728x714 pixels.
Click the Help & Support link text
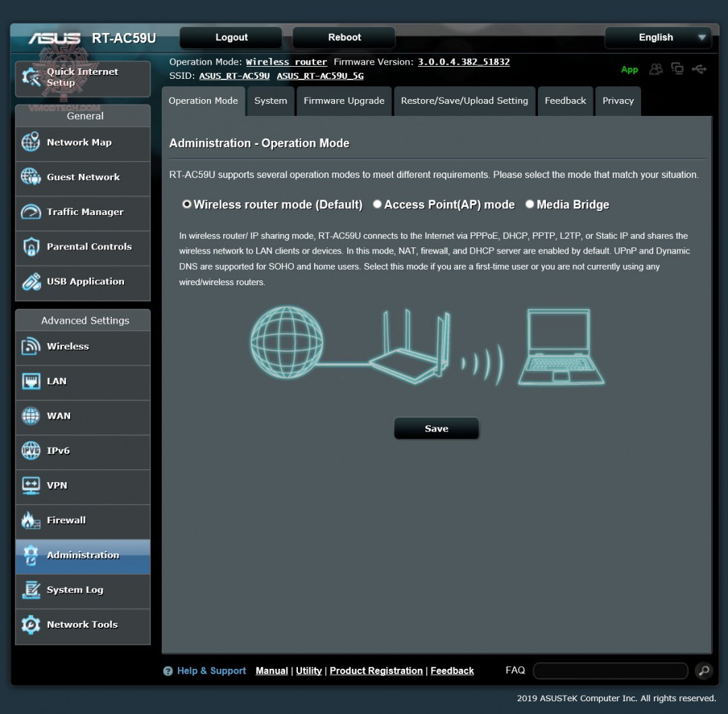pyautogui.click(x=212, y=671)
